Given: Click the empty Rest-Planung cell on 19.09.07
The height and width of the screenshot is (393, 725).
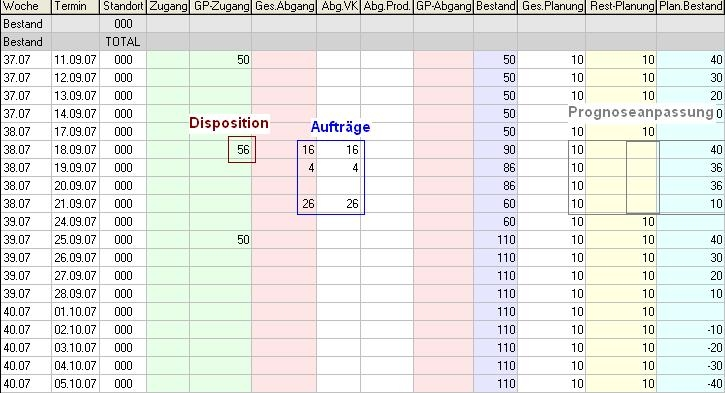Looking at the screenshot, I should (x=621, y=168).
